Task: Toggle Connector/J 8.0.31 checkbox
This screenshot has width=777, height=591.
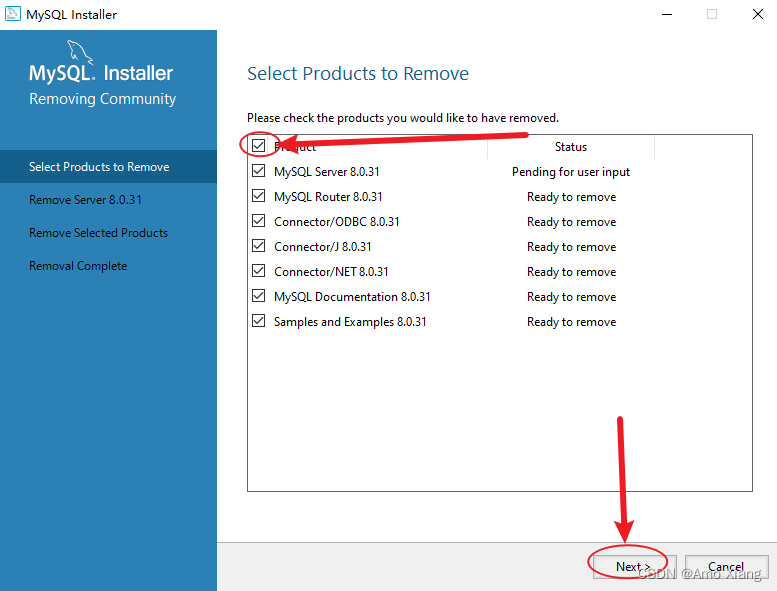Action: 258,246
